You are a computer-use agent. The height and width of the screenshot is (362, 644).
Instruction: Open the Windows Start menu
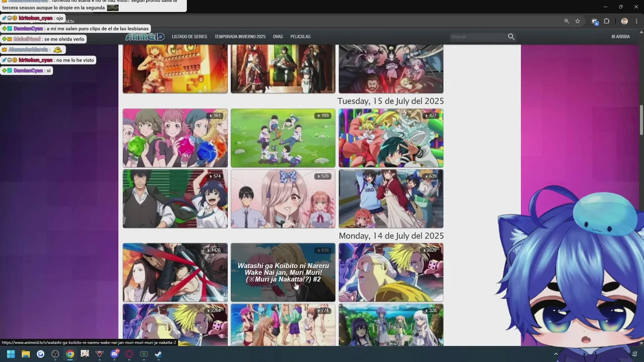[11, 354]
